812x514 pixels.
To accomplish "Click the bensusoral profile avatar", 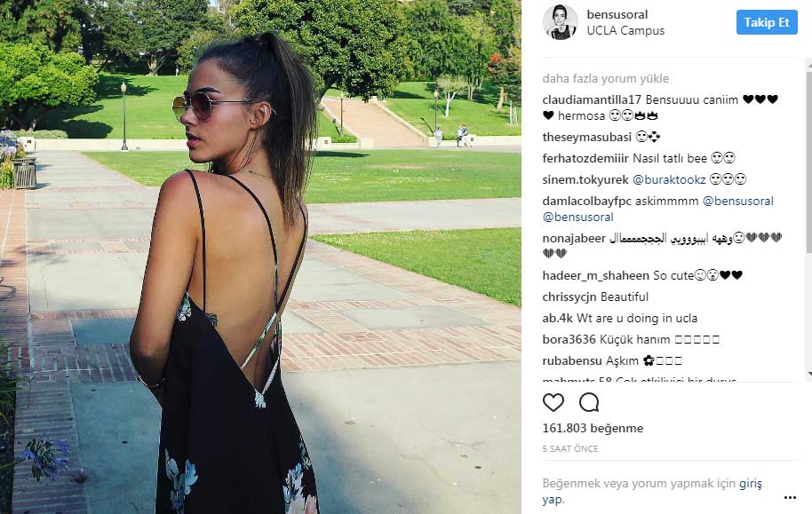I will pyautogui.click(x=561, y=22).
